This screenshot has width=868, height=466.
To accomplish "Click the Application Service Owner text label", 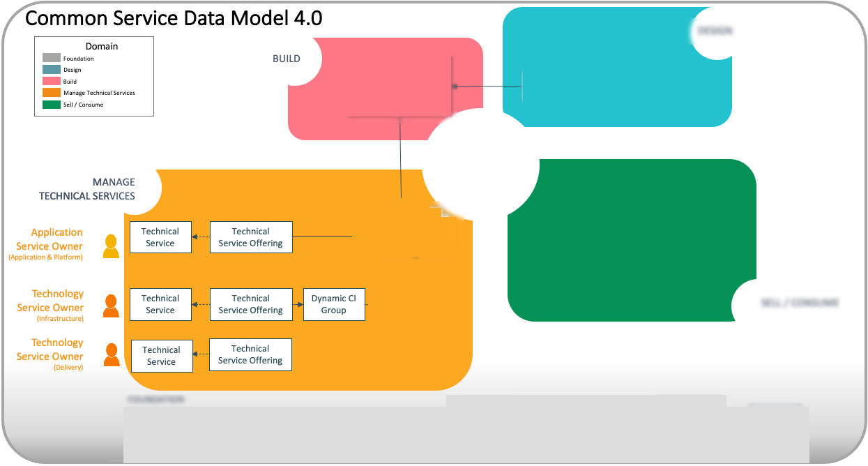I will coord(50,239).
